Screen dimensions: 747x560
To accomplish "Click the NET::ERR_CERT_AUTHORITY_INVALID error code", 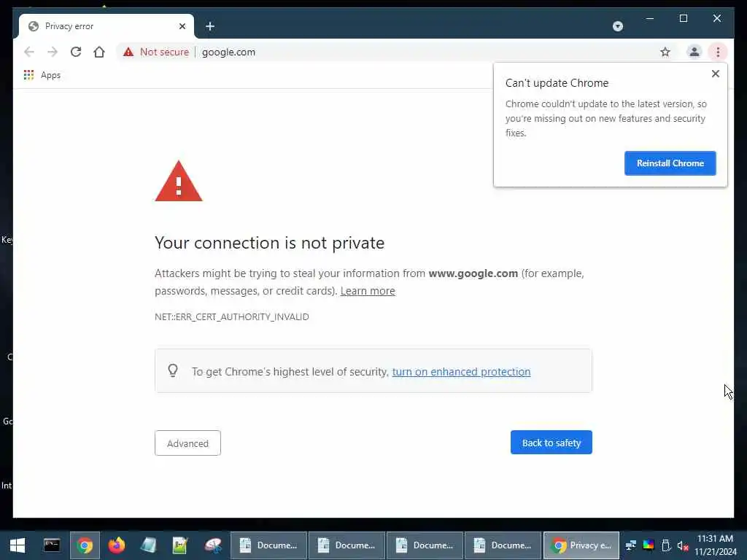I will point(232,317).
